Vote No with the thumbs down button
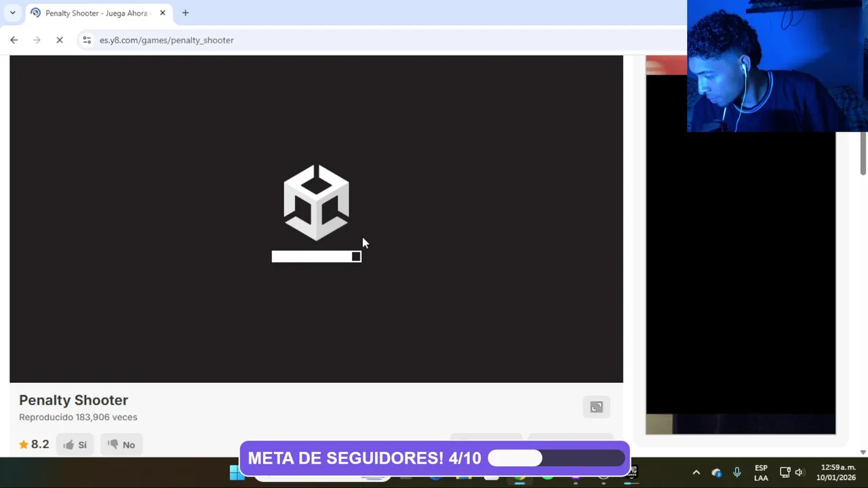This screenshot has width=868, height=488. [121, 445]
